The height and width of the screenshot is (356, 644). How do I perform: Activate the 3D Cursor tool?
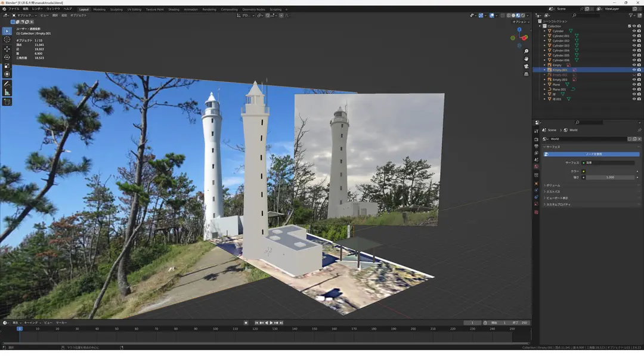[x=7, y=39]
